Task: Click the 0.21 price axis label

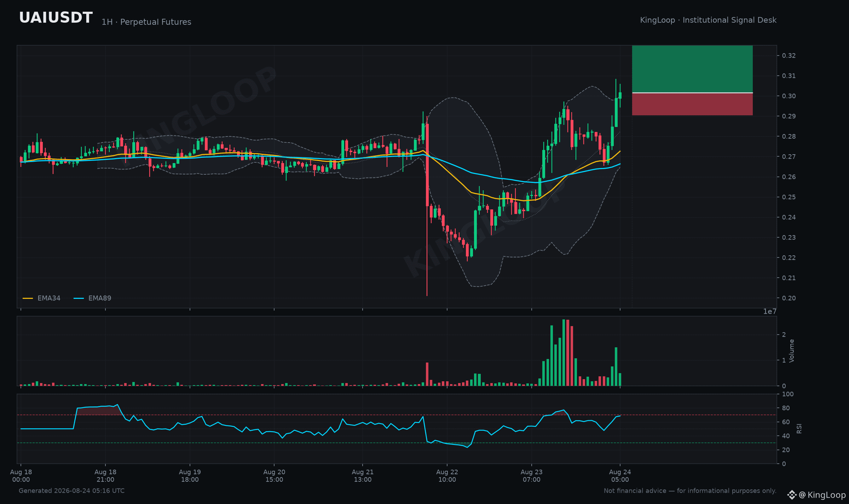Action: pyautogui.click(x=789, y=278)
